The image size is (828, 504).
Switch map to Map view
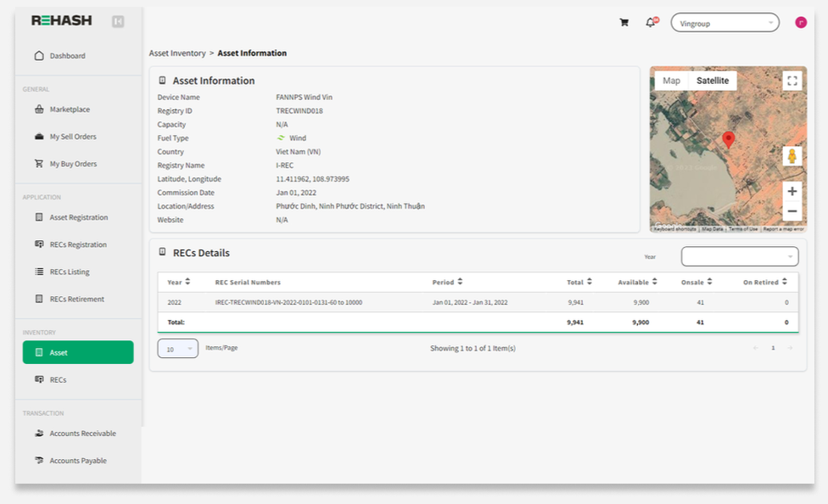tap(671, 81)
